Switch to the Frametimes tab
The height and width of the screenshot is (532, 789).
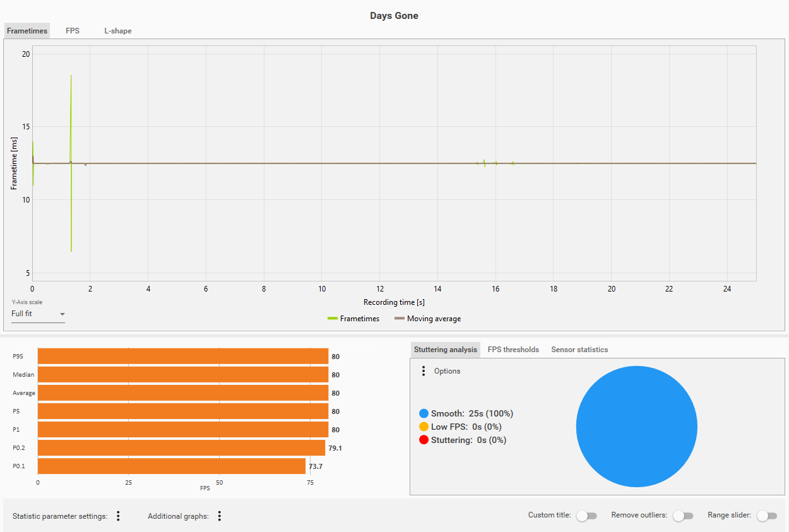click(x=27, y=30)
